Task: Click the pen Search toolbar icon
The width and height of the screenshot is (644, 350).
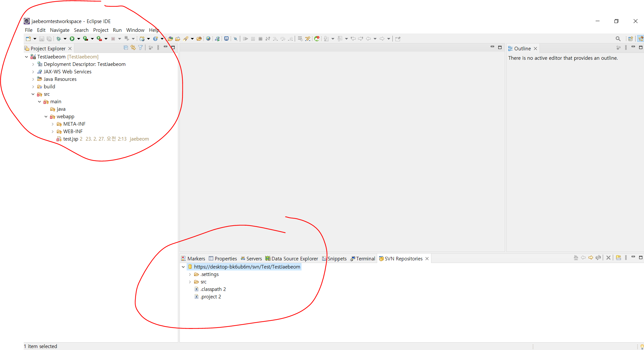Action: 186,39
